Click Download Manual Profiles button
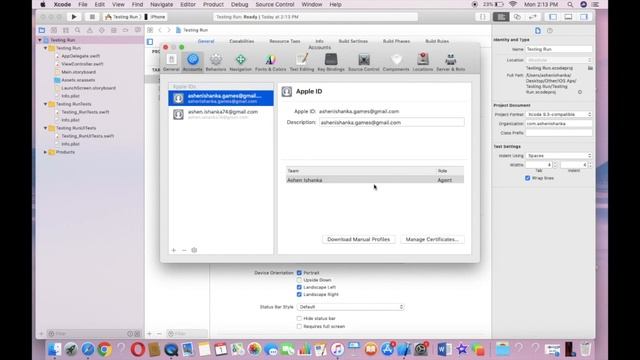The width and height of the screenshot is (640, 360). coord(358,240)
